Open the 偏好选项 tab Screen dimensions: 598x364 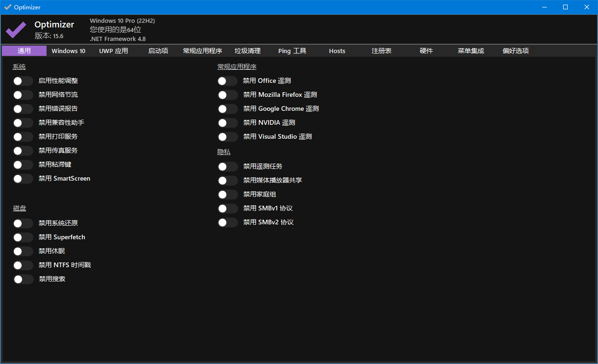click(515, 51)
